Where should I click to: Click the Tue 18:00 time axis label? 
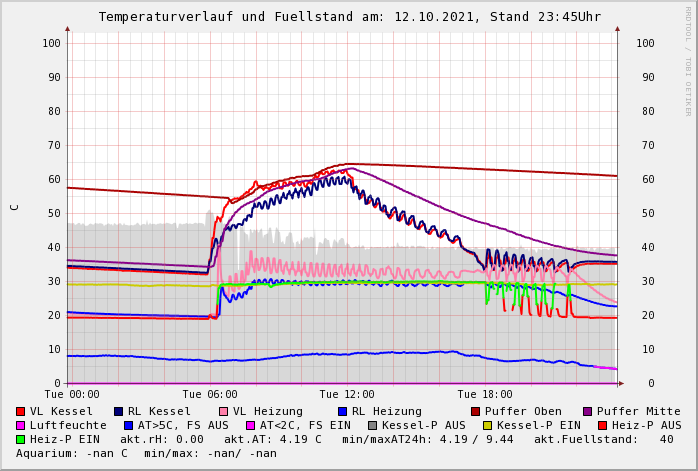(x=485, y=395)
